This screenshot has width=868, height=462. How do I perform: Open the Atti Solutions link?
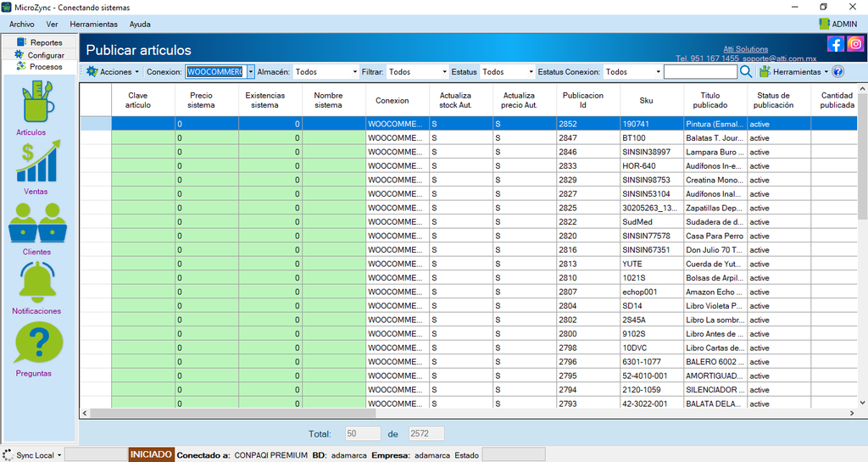[746, 48]
